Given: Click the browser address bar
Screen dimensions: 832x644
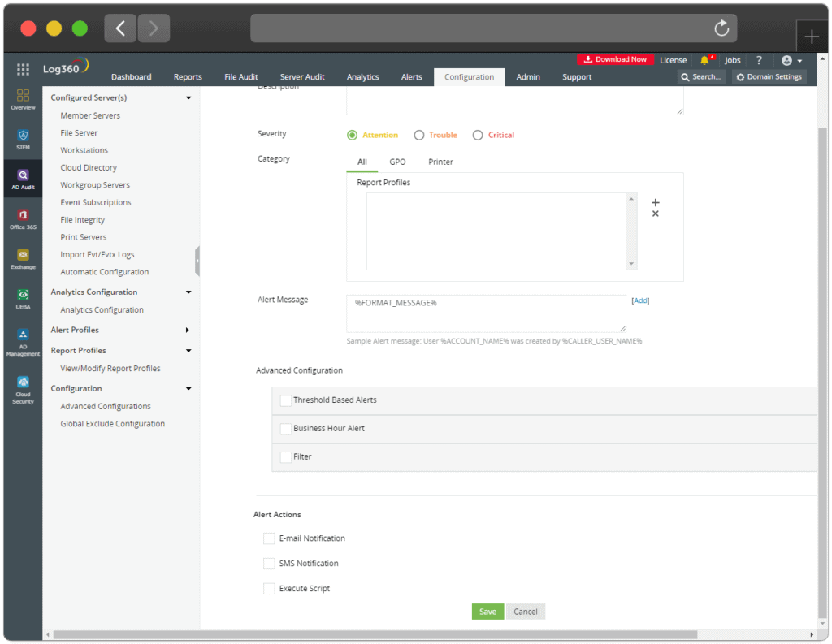Looking at the screenshot, I should (493, 28).
